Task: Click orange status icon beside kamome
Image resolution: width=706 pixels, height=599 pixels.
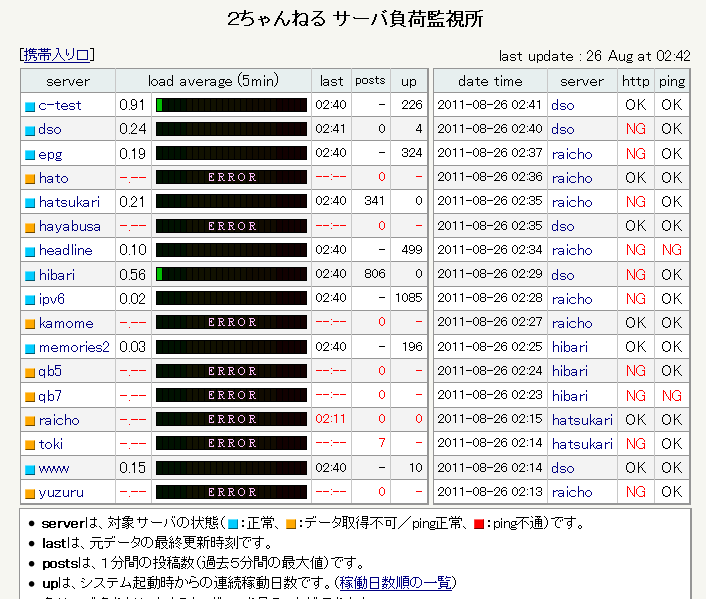Action: (30, 324)
